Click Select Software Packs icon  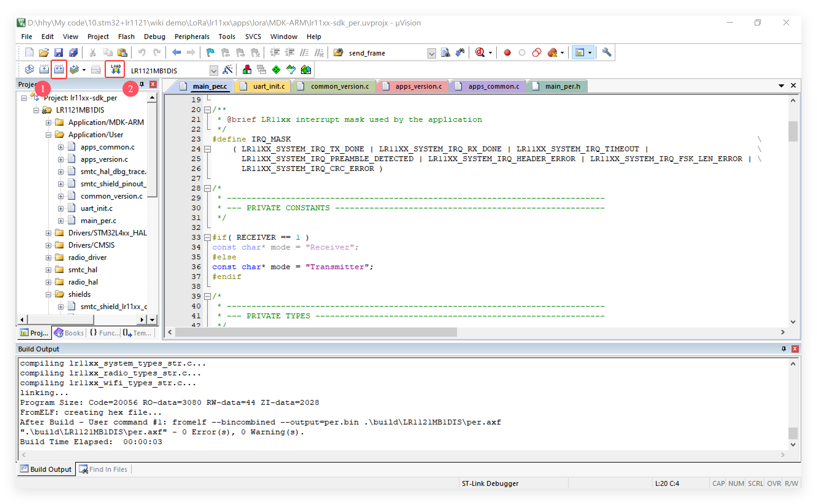(x=291, y=70)
